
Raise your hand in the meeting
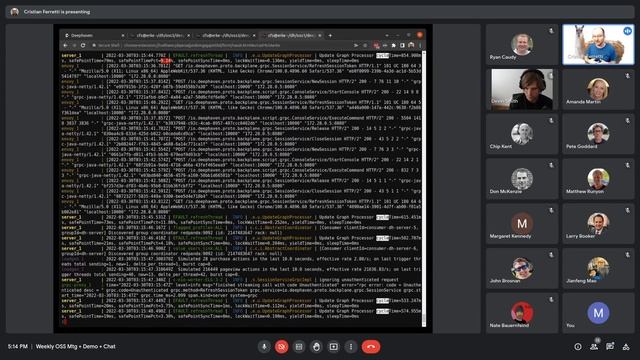click(x=316, y=347)
